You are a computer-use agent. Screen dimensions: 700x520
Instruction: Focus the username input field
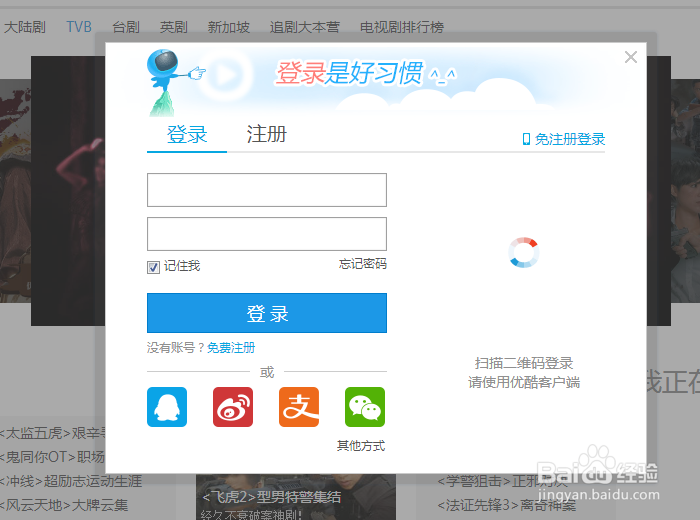coord(267,190)
